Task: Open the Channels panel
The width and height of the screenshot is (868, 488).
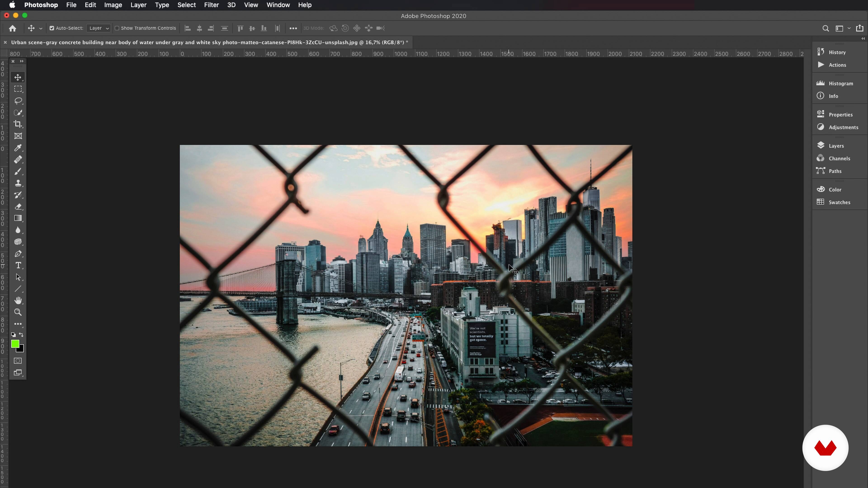Action: coord(834,159)
